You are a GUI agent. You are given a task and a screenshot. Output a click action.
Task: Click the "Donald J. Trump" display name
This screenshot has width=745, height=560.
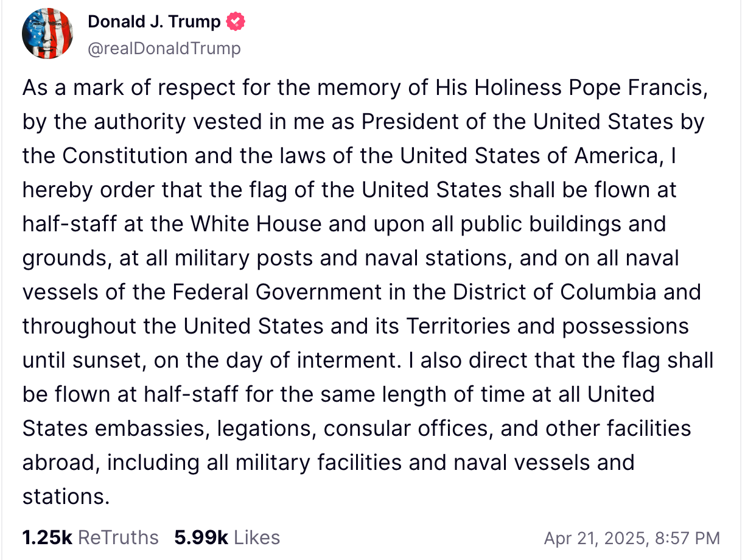(154, 23)
